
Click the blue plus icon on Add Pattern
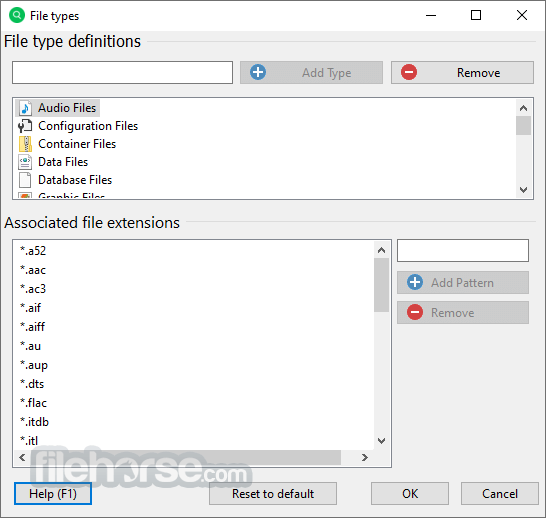coord(415,282)
